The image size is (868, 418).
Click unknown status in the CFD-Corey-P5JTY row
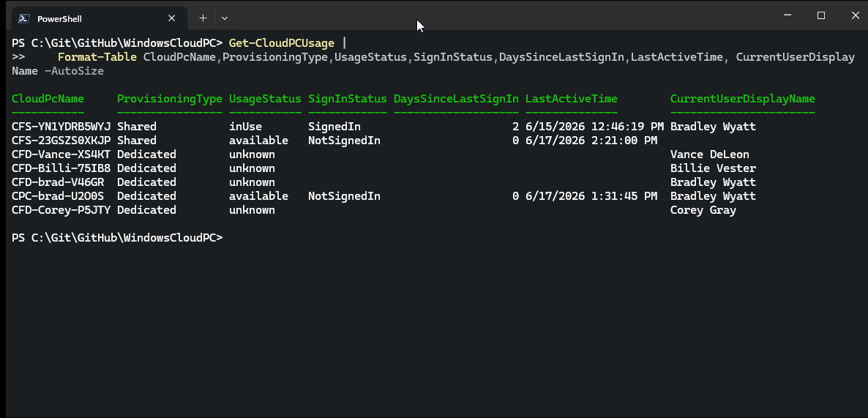point(252,210)
